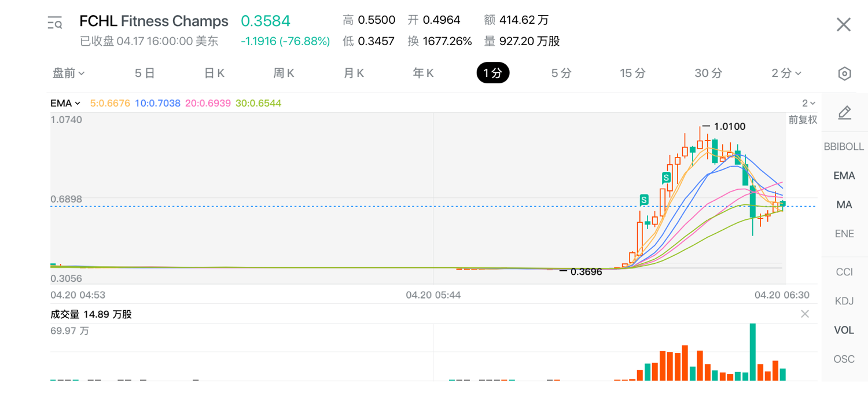Click the lower S signal marker
Image resolution: width=868 pixels, height=401 pixels.
coord(644,200)
